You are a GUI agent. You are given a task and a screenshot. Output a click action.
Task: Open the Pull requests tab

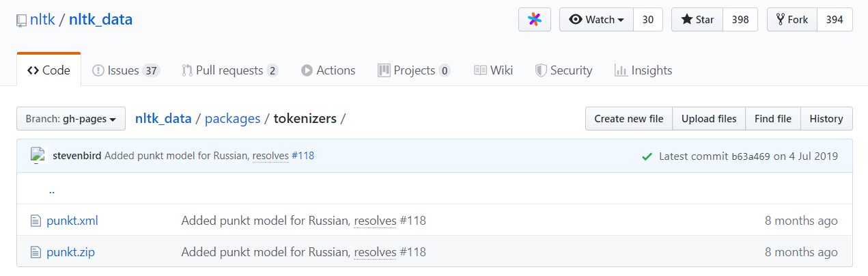click(x=229, y=70)
